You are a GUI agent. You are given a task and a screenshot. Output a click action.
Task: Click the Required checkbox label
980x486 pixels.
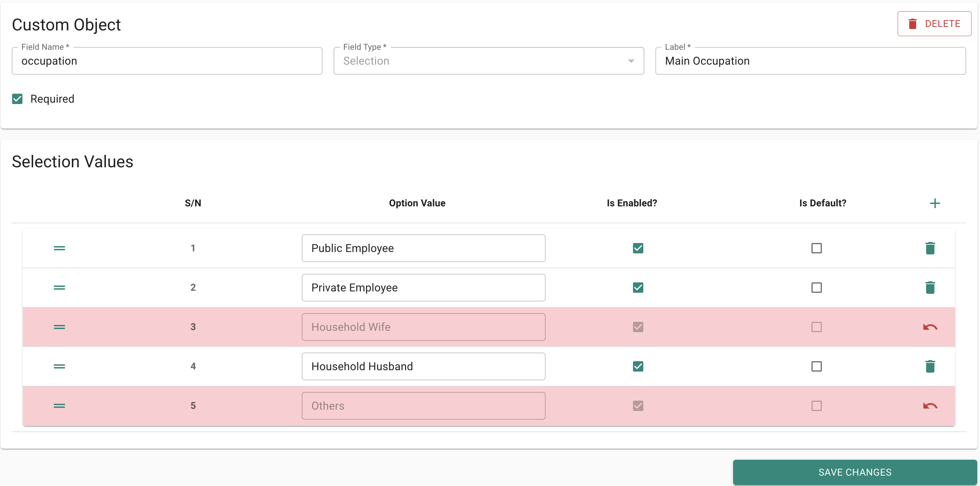[52, 99]
